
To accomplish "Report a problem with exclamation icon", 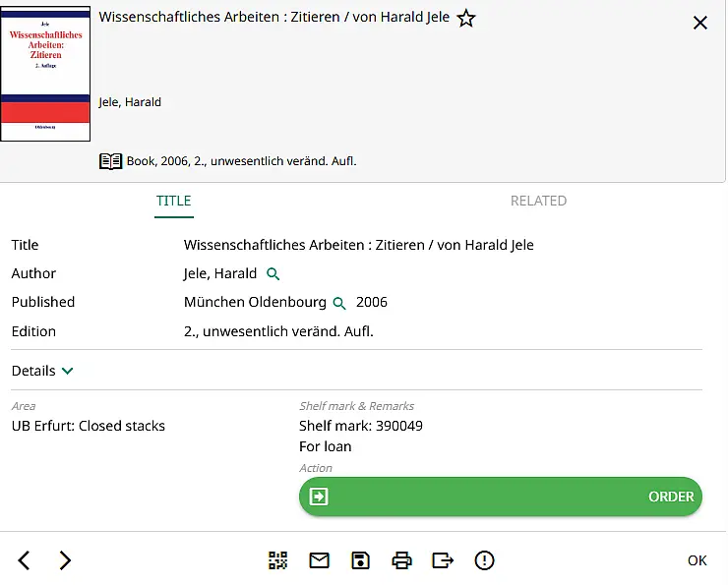I will point(484,560).
